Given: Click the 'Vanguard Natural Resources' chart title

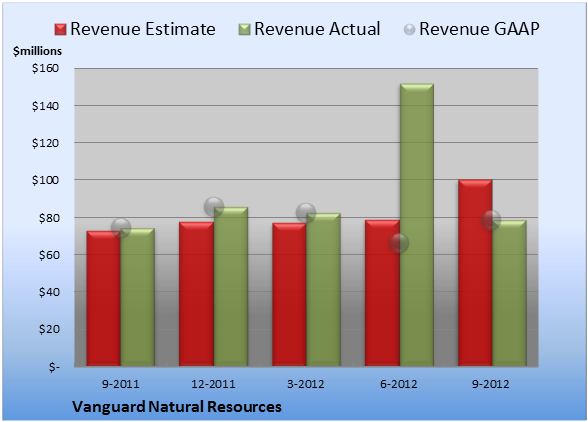Looking at the screenshot, I should click(177, 407).
